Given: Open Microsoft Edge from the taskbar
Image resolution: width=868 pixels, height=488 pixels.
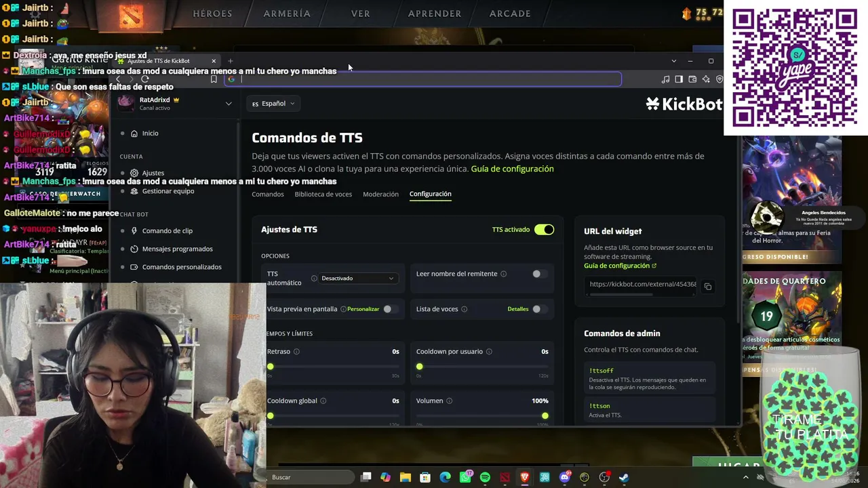Looking at the screenshot, I should point(445,477).
